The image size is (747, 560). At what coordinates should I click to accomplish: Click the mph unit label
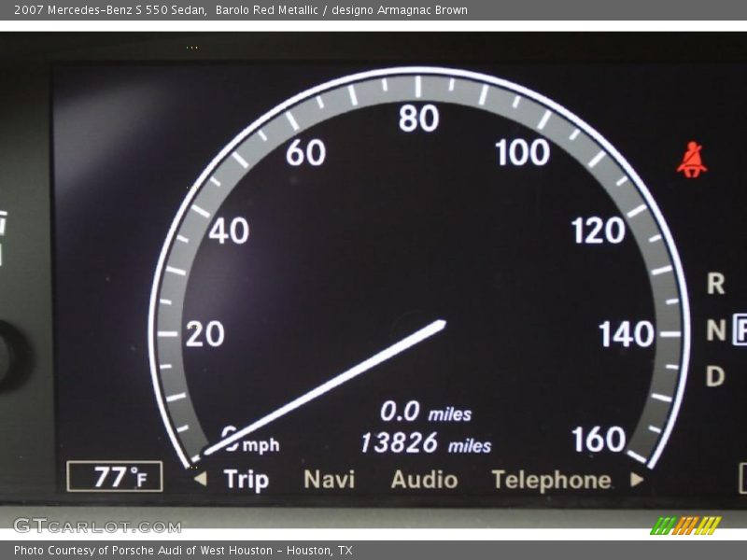(x=261, y=446)
